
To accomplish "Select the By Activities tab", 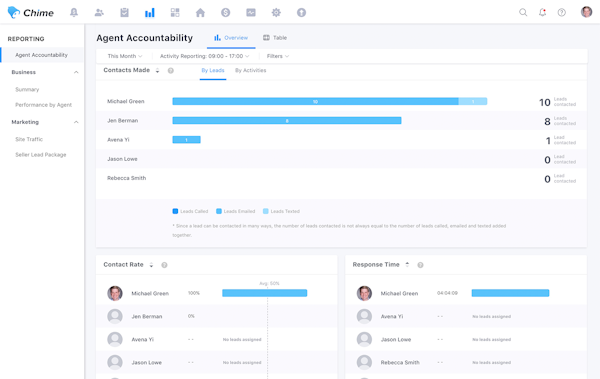I will click(250, 70).
